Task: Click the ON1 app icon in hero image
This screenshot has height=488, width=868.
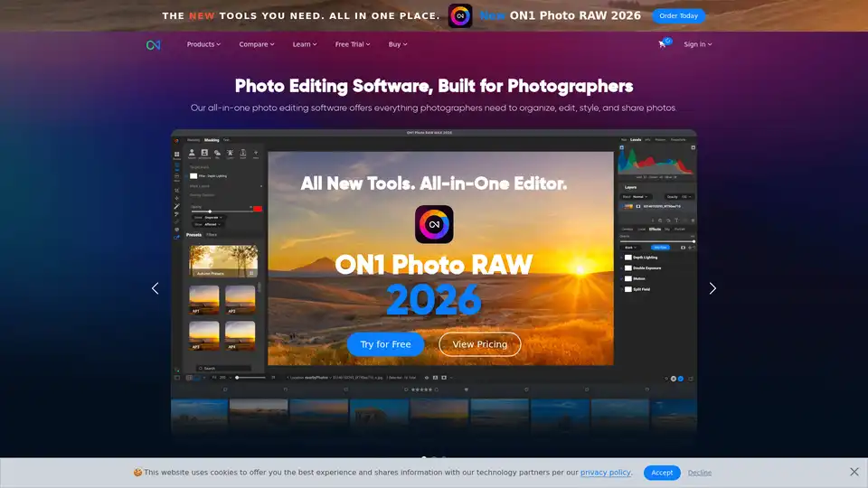Action: [x=434, y=224]
